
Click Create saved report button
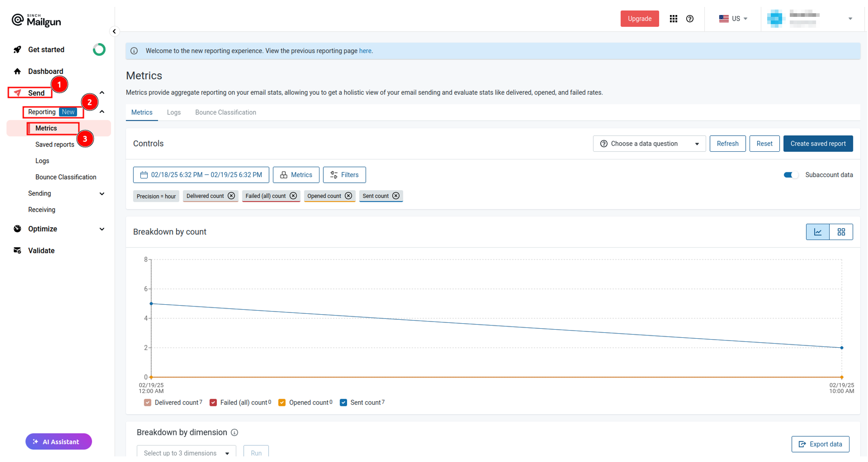pos(818,144)
